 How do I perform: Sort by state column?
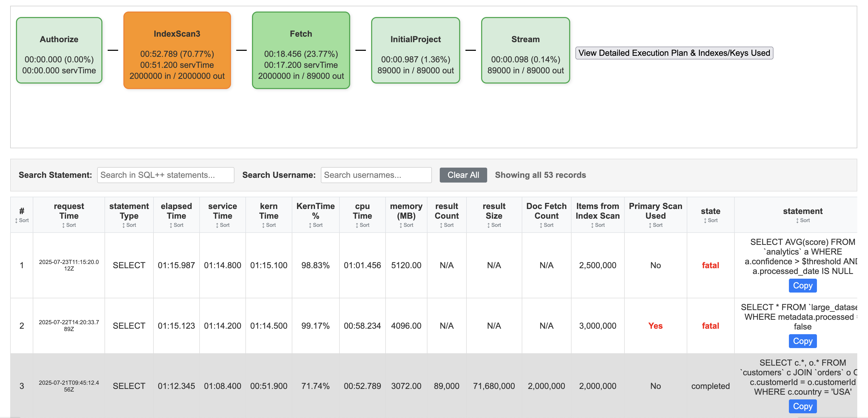[710, 220]
